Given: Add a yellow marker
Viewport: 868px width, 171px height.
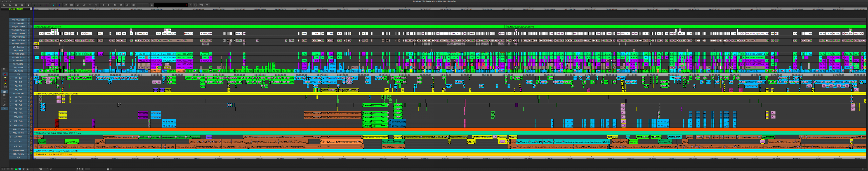Looking at the screenshot, I should click(x=41, y=5).
